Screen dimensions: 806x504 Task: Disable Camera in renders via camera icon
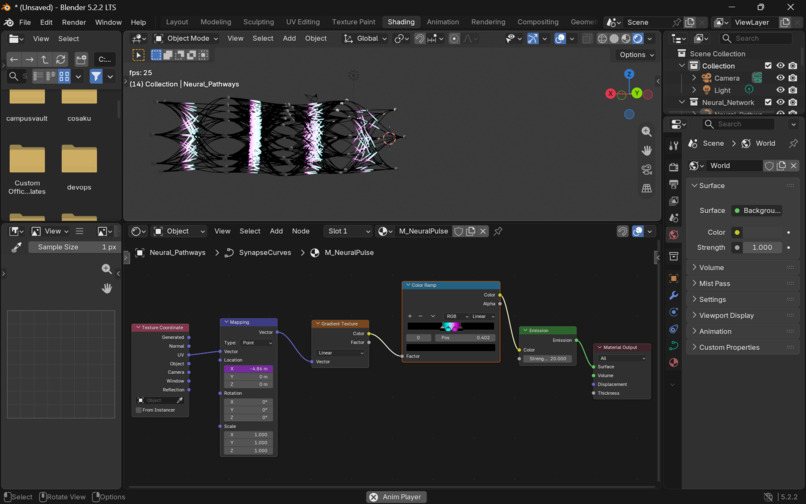tap(793, 78)
